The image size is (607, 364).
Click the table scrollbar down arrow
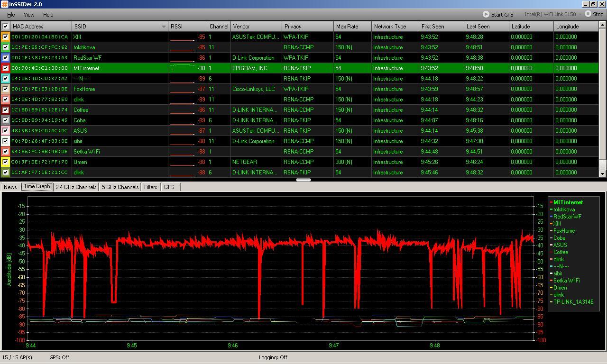(x=603, y=174)
